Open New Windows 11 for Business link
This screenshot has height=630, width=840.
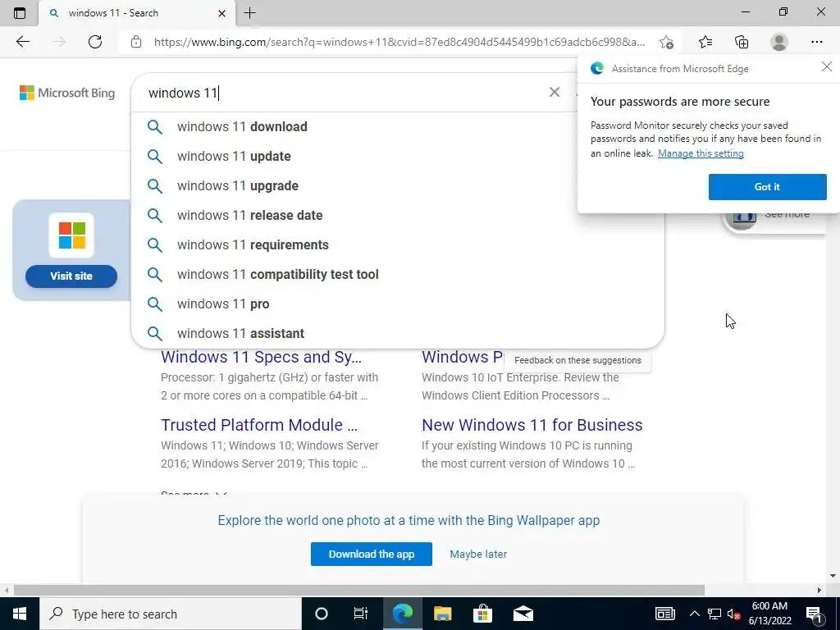click(532, 424)
